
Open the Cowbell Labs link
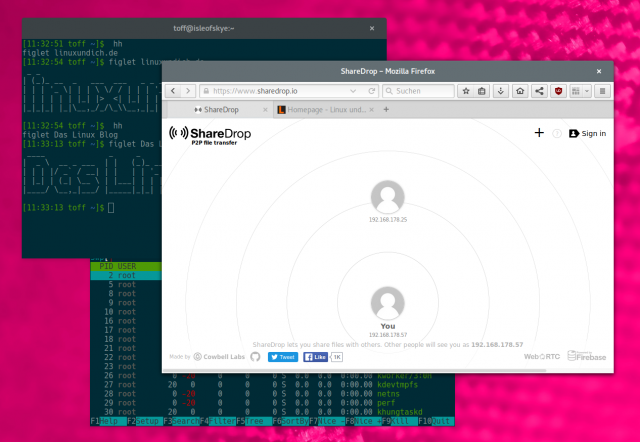click(x=219, y=357)
